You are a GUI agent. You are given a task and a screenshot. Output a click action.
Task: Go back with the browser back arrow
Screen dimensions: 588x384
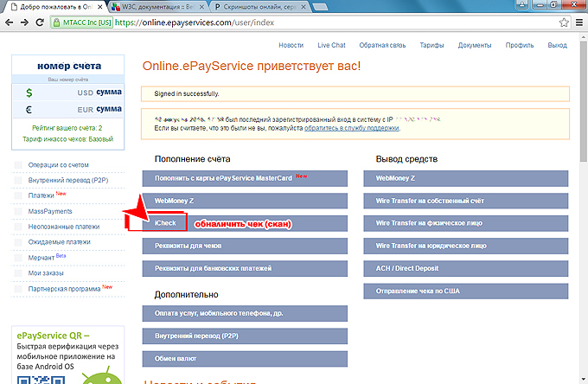point(10,22)
